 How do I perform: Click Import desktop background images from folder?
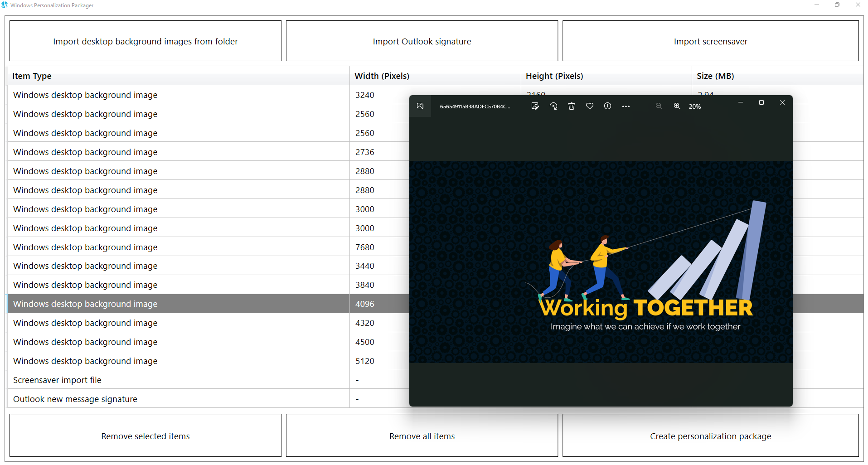pyautogui.click(x=145, y=41)
